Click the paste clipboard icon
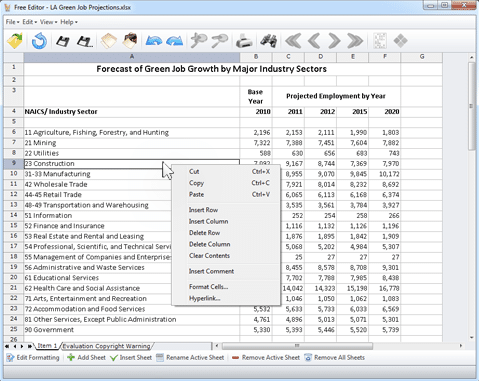Viewport: 479px width, 381px height. point(130,41)
